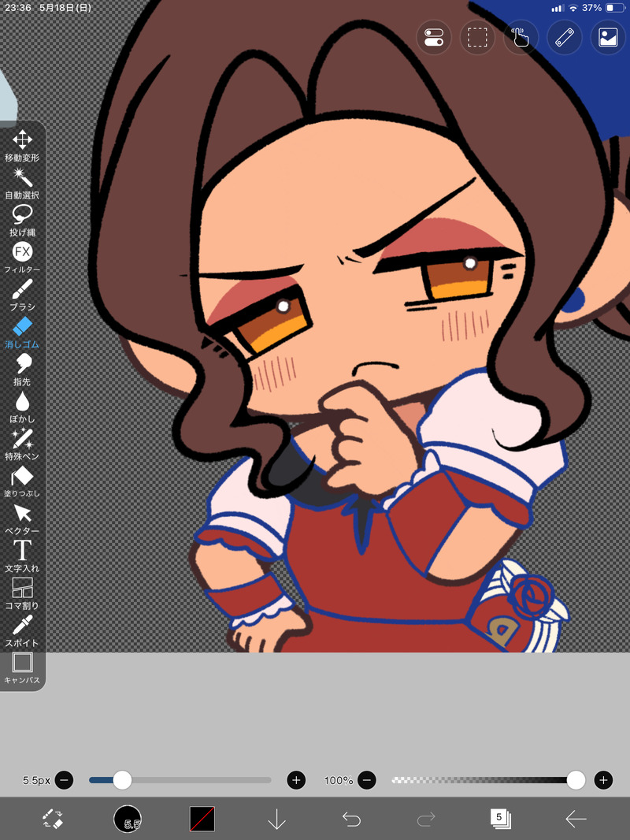Tap the Wi-Fi status icon
Screen dimensions: 630x840
574,8
